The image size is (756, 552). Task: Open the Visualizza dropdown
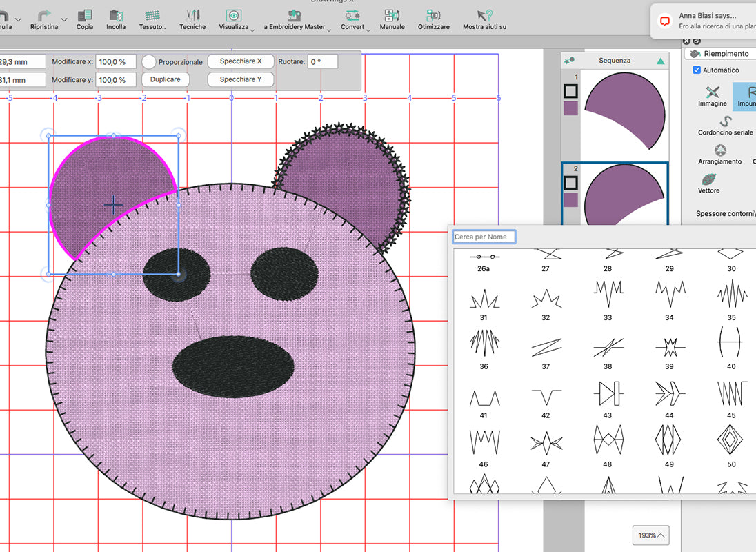234,18
